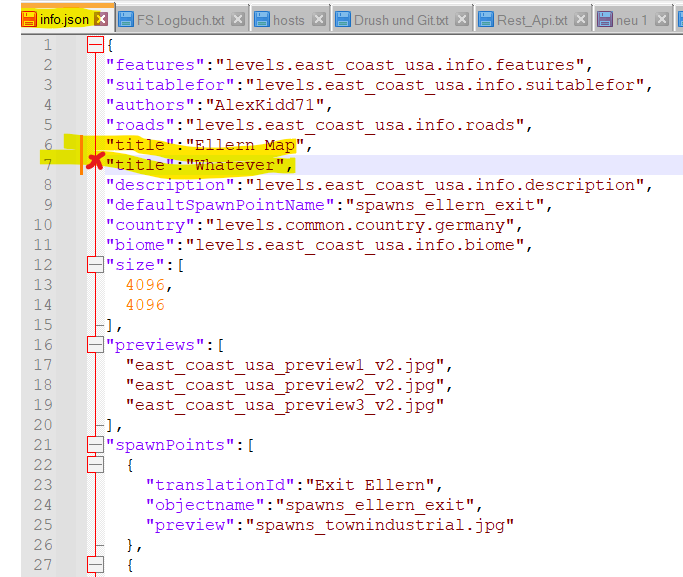
Task: Click the second 4096 value on line 14
Action: coord(145,305)
